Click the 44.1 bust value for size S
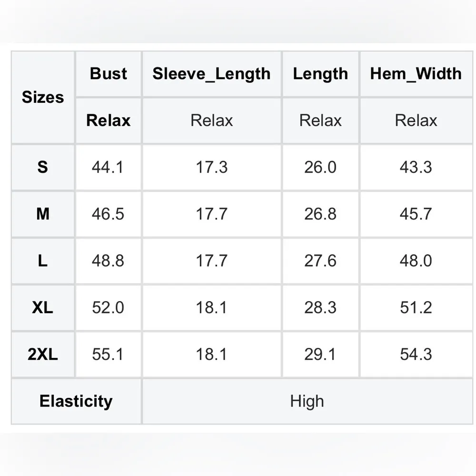The width and height of the screenshot is (476, 476). [x=108, y=167]
